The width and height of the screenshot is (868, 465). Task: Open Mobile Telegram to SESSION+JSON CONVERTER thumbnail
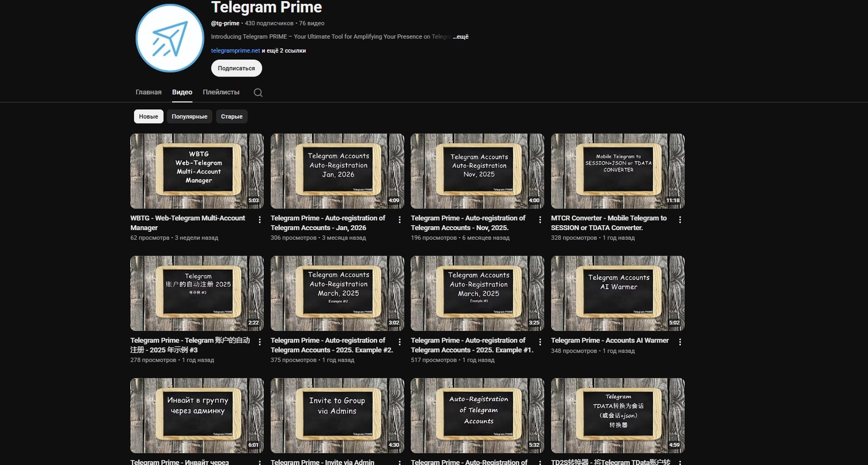[618, 171]
